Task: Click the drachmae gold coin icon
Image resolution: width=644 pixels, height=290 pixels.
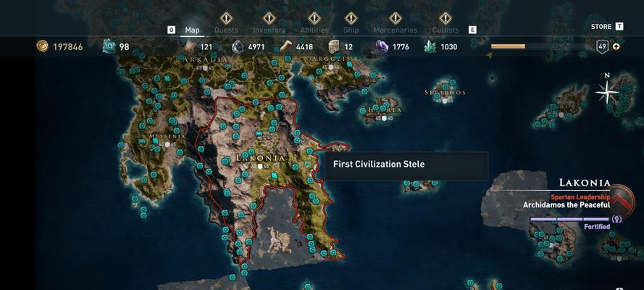Action: click(x=42, y=46)
